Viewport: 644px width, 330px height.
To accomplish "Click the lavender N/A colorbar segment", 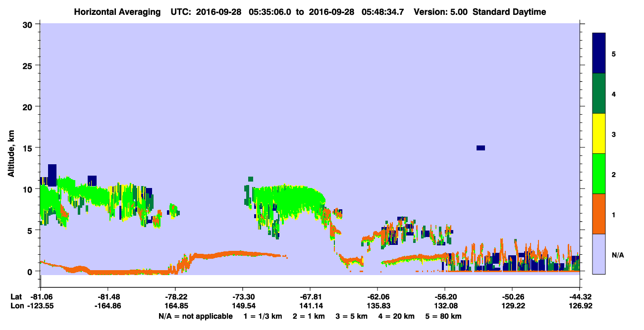I will coord(599,253).
